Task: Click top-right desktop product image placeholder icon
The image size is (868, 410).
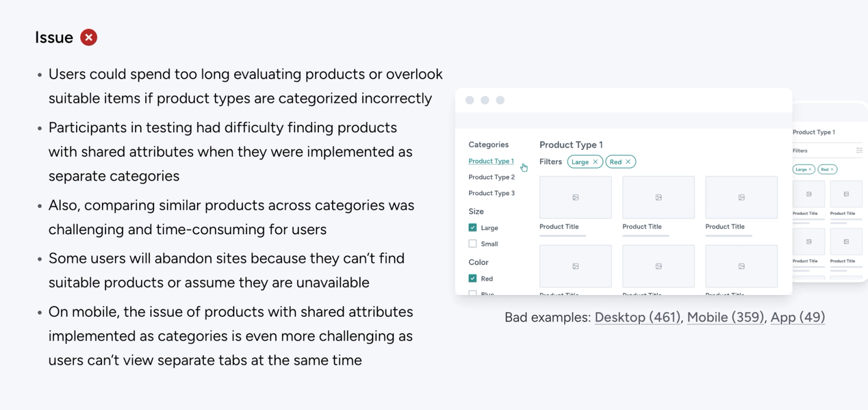Action: pyautogui.click(x=742, y=197)
